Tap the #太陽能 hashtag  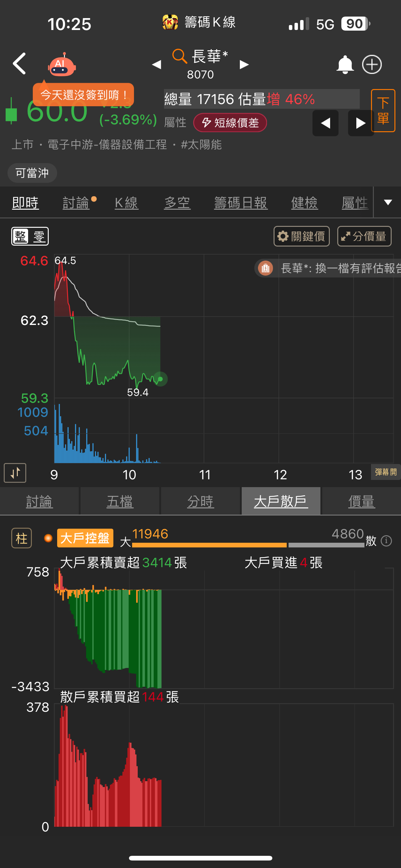click(201, 145)
